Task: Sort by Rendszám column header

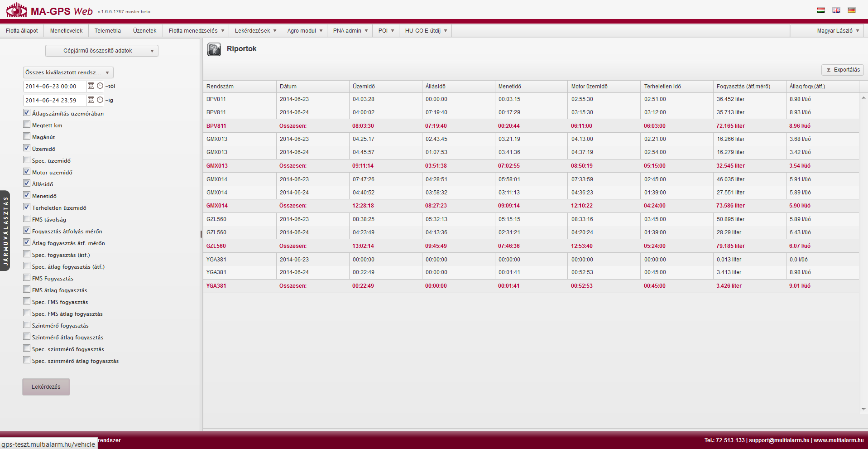Action: pyautogui.click(x=240, y=87)
